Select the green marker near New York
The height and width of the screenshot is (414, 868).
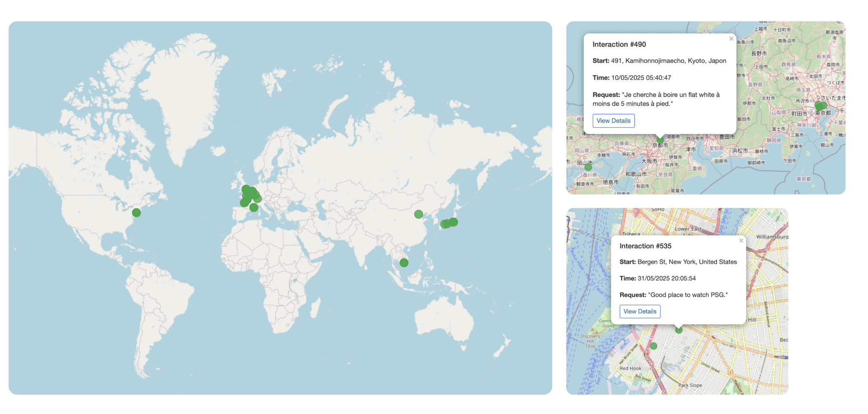pyautogui.click(x=136, y=212)
